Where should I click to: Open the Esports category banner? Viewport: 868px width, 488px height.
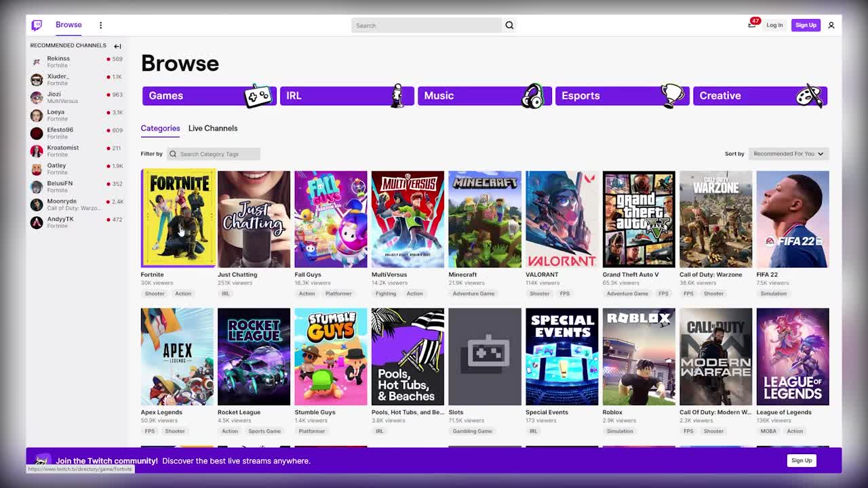coord(622,96)
